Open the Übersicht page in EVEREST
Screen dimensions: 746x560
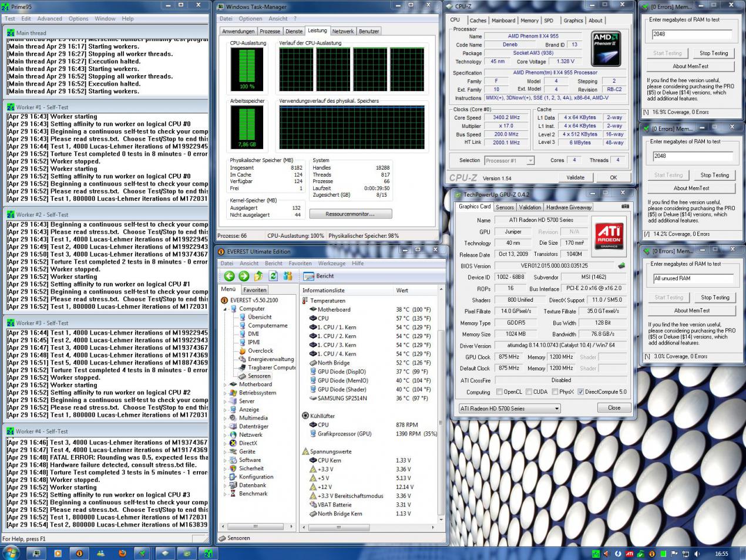click(x=260, y=317)
